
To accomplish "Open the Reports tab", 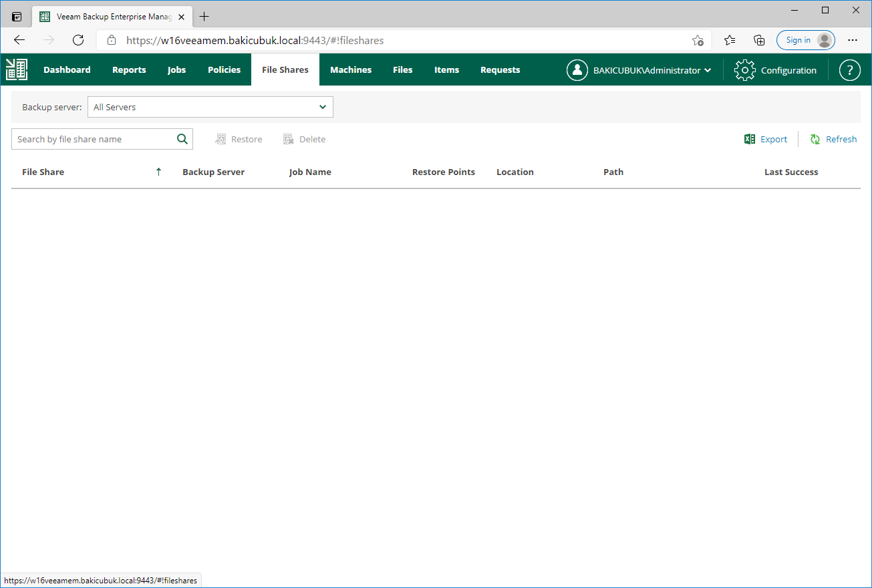I will pyautogui.click(x=129, y=69).
